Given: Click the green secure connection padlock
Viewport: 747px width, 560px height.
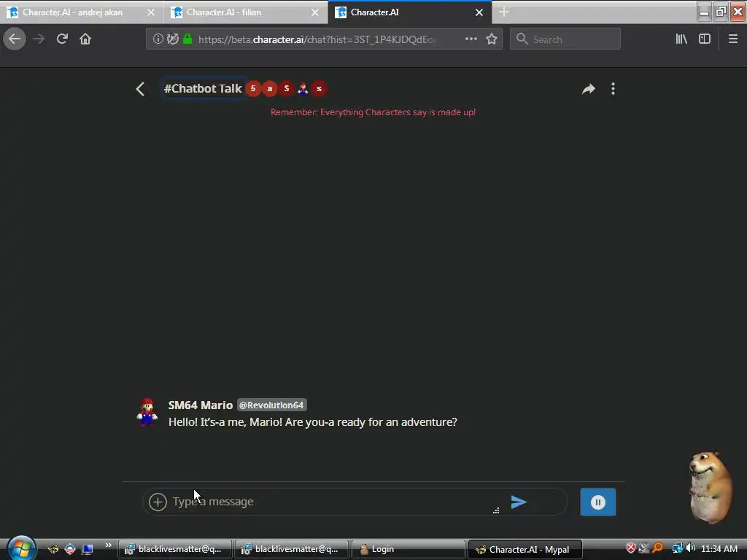Looking at the screenshot, I should [x=187, y=39].
